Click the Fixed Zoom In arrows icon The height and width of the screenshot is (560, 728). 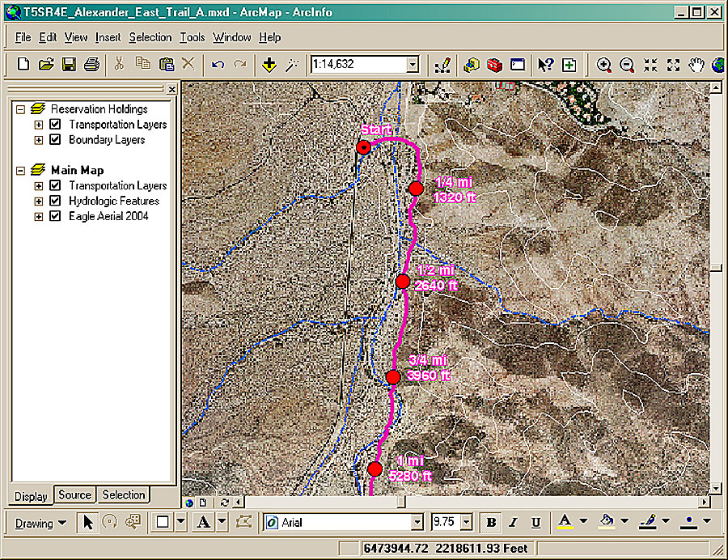pos(650,65)
